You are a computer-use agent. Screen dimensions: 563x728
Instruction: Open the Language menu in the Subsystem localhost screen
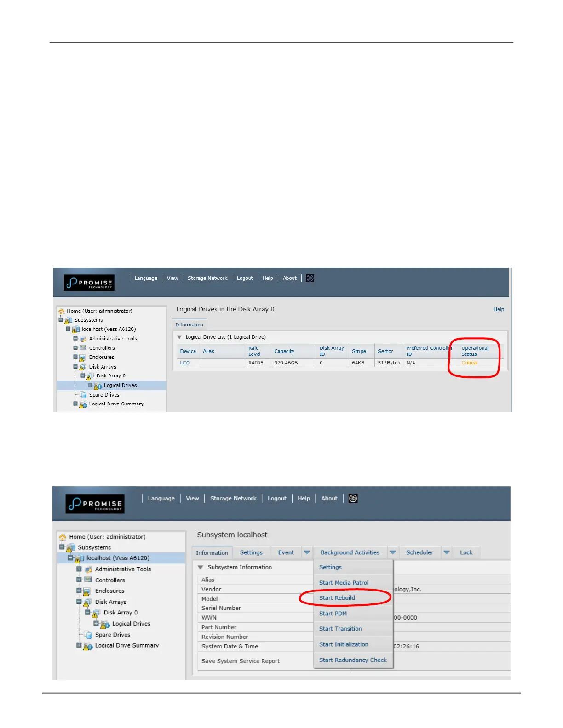161,498
